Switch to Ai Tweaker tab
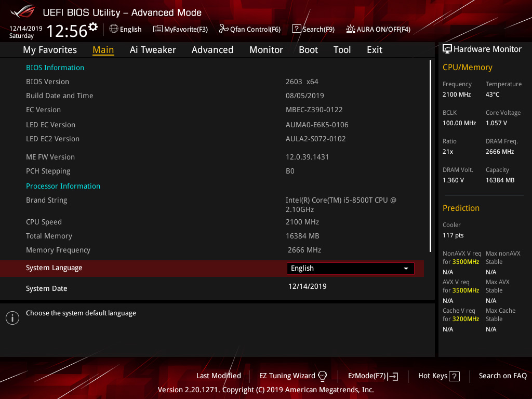The width and height of the screenshot is (532, 399). tap(153, 50)
